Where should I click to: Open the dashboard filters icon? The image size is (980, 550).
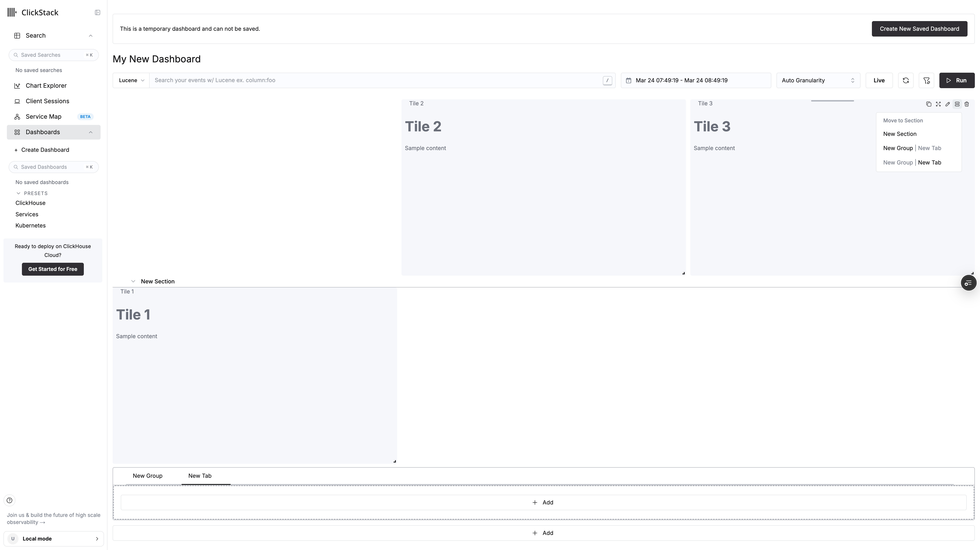coord(926,80)
